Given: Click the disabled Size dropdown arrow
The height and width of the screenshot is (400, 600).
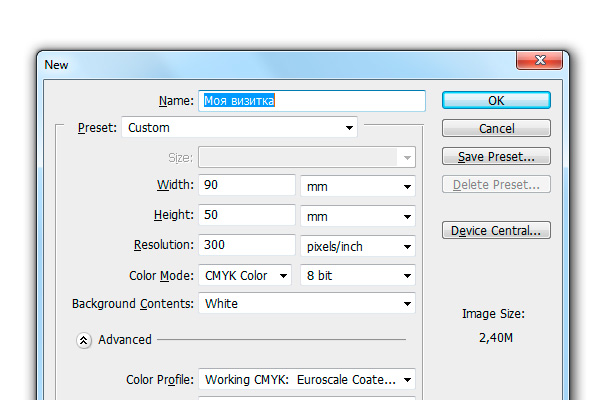Looking at the screenshot, I should 407,157.
